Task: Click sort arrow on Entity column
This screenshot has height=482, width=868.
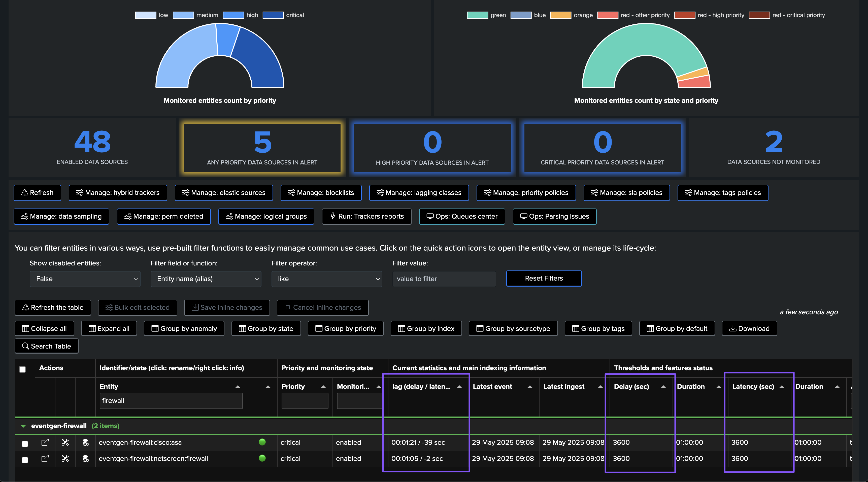Action: (x=238, y=387)
